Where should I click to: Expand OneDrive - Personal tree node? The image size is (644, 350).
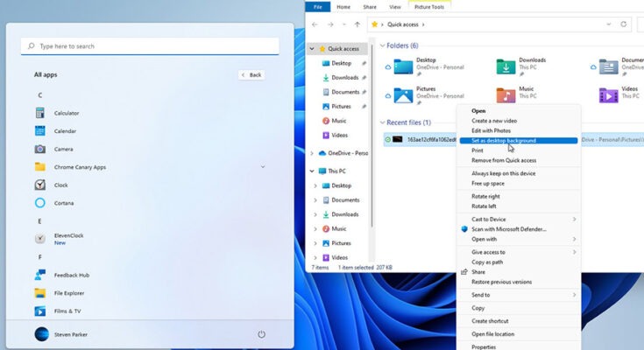pos(312,153)
